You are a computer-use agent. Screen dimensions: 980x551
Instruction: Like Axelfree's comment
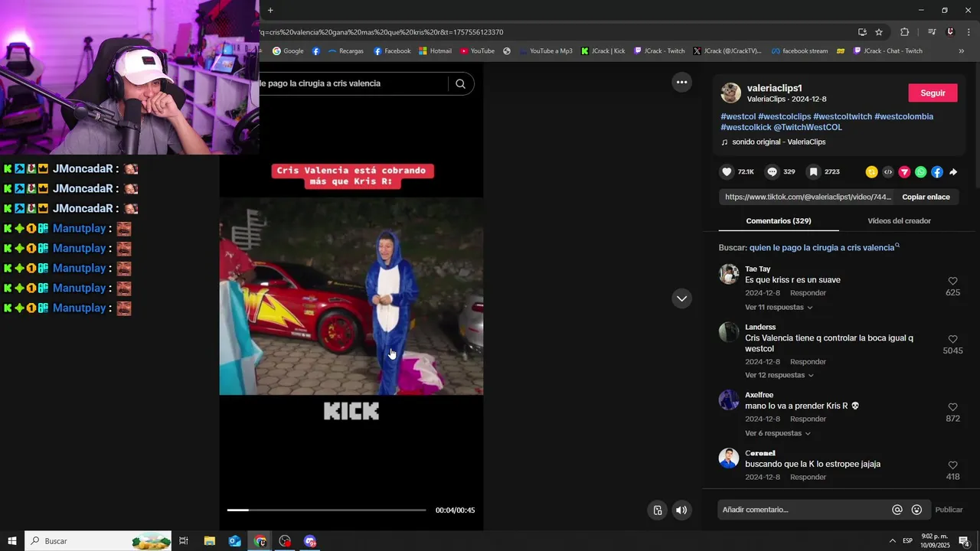[952, 407]
